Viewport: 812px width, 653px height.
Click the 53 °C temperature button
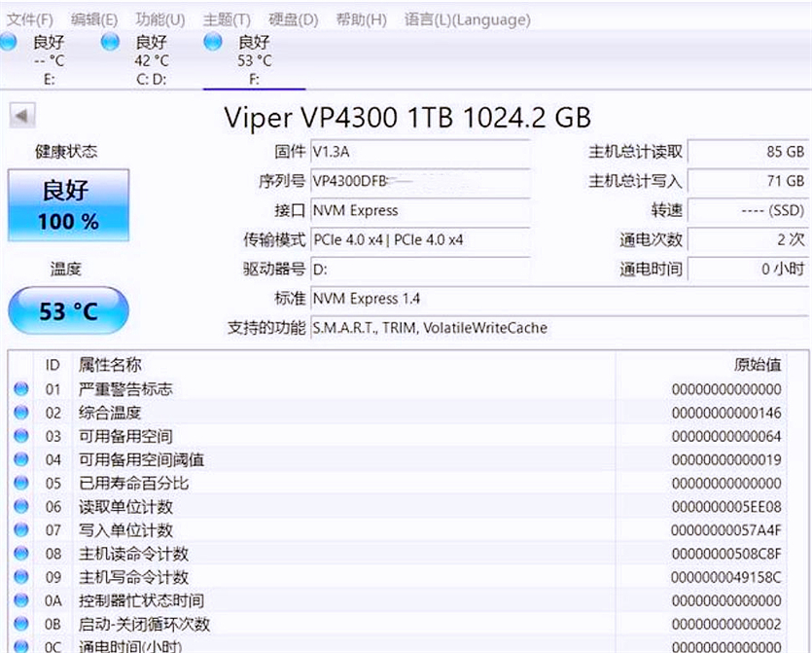click(68, 311)
